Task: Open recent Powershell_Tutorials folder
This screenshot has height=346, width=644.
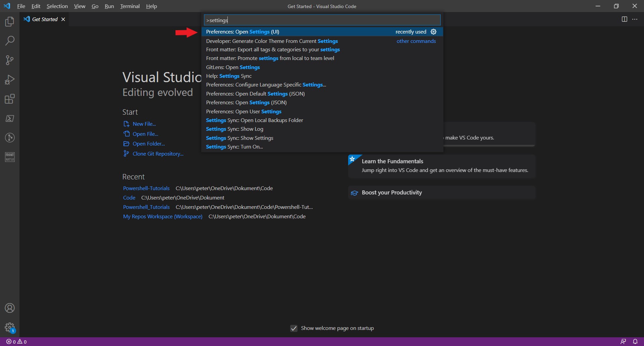Action: click(146, 207)
